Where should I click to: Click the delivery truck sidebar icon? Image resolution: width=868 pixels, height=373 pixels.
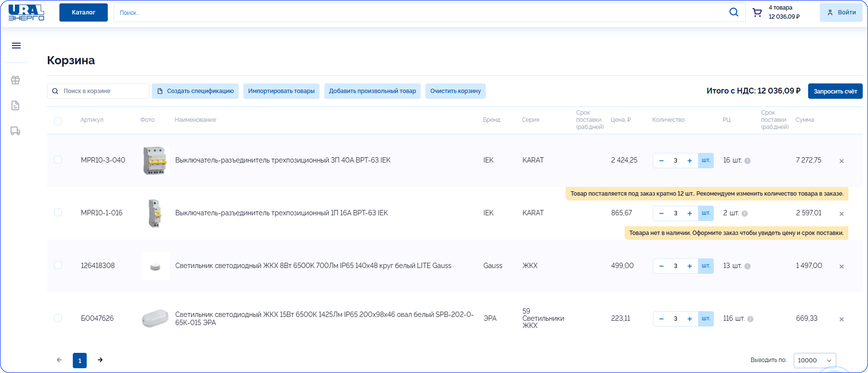coord(15,131)
